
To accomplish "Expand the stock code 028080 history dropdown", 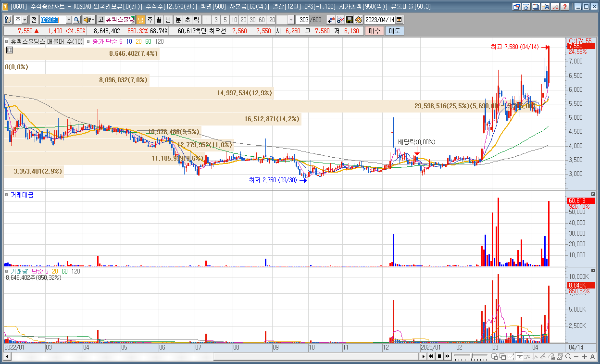I will 69,20.
